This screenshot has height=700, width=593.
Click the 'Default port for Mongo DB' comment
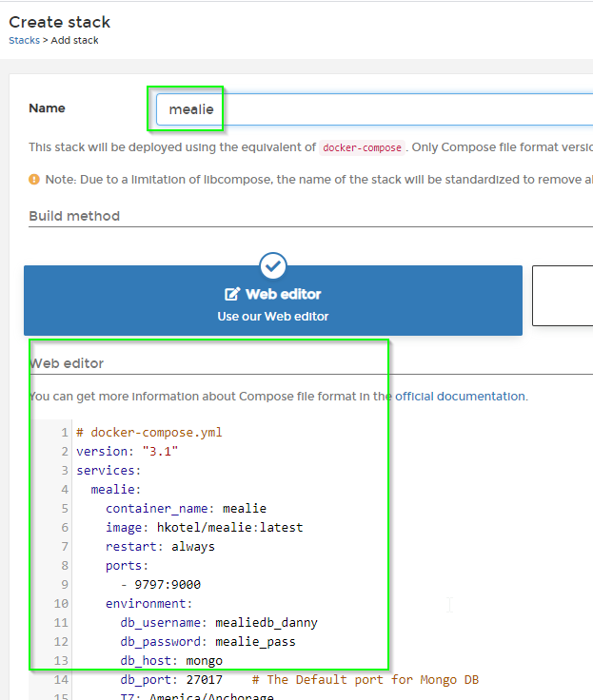coord(366,680)
